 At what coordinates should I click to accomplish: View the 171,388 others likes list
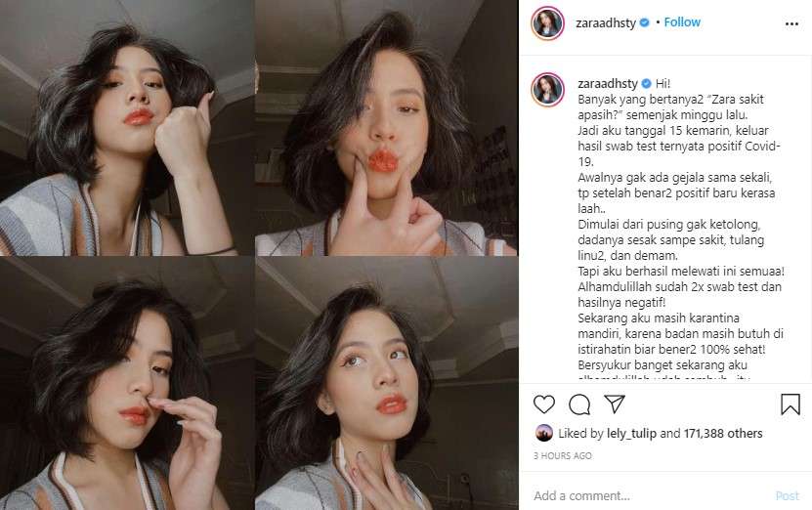723,434
